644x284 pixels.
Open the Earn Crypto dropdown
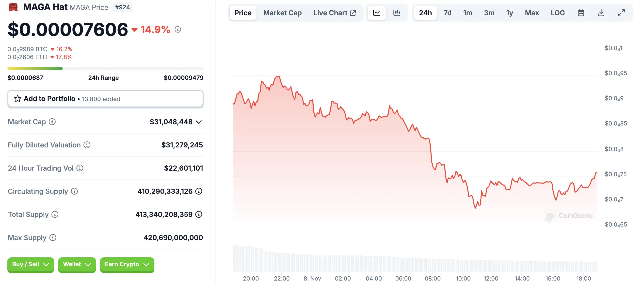[127, 265]
